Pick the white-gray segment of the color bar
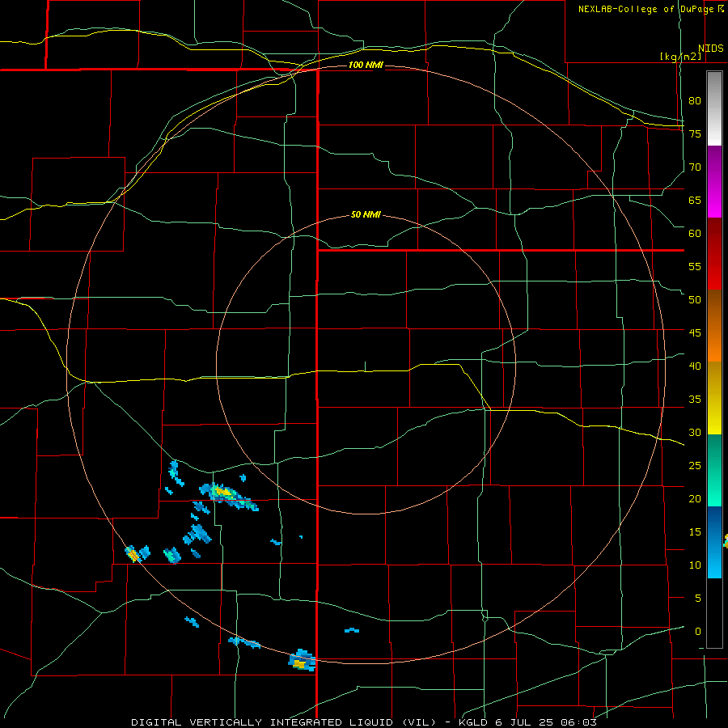Screen dimensions: 728x728 (x=714, y=108)
